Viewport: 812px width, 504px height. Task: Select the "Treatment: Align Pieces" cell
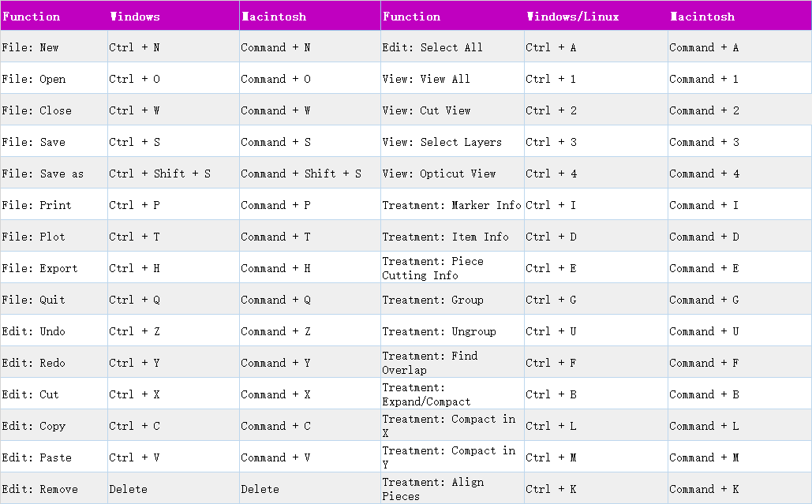(x=433, y=489)
